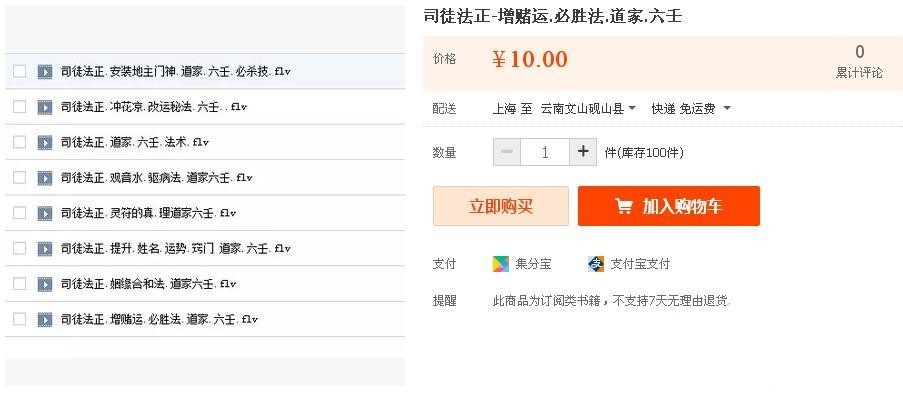Click video icon for 观音水 驱病法 file

click(45, 178)
